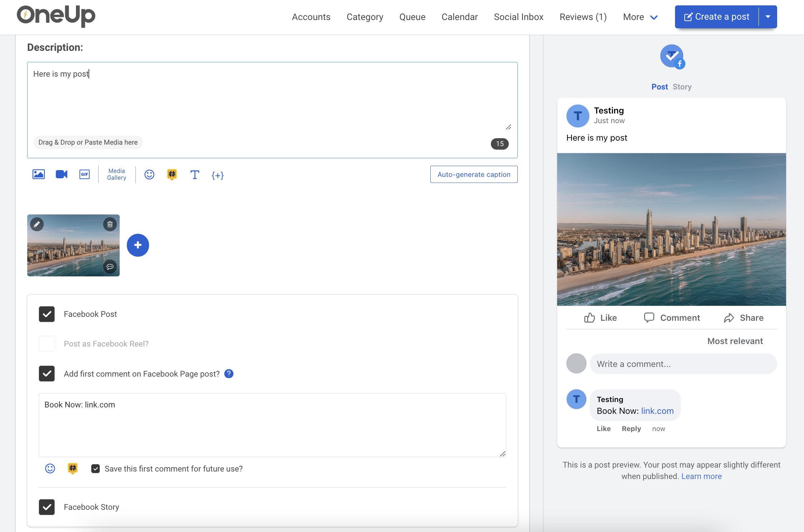The height and width of the screenshot is (532, 804).
Task: Follow the Learn more link
Action: pyautogui.click(x=701, y=476)
